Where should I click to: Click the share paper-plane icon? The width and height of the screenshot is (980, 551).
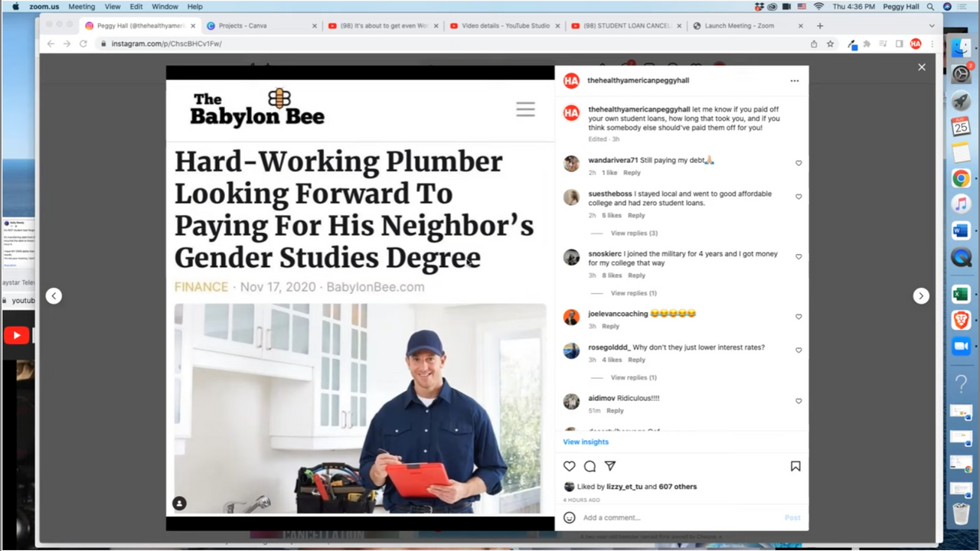(x=610, y=466)
